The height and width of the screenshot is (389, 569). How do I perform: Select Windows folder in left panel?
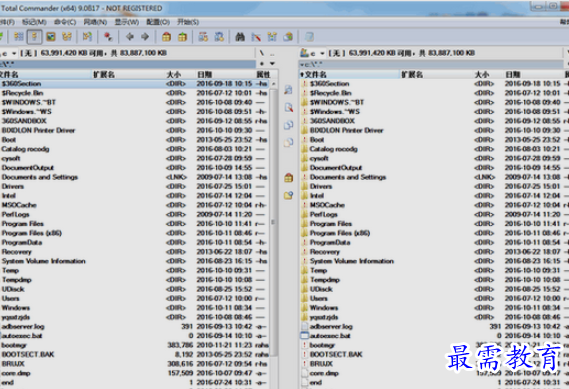tap(135, 308)
